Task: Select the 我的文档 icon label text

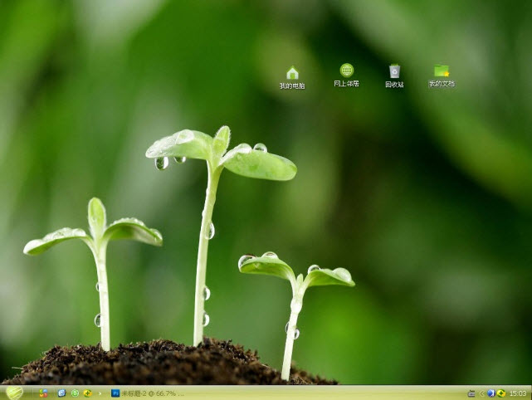Action: tap(442, 84)
